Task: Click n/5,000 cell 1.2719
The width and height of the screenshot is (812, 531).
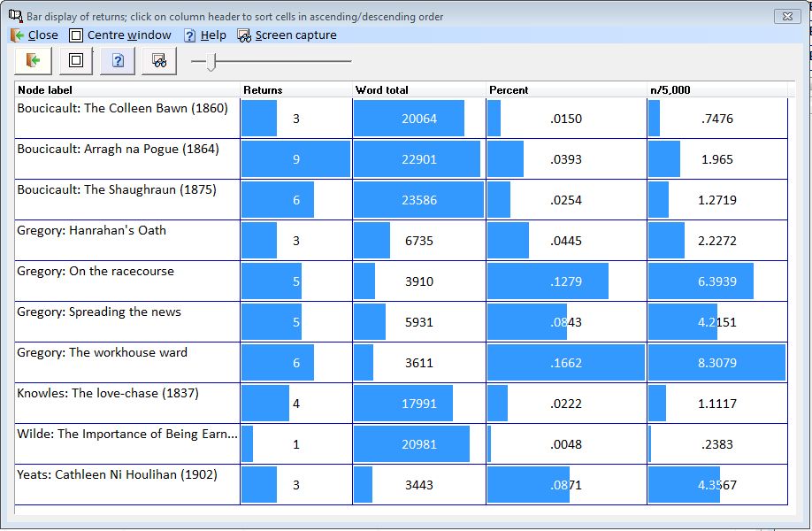Action: coord(717,200)
